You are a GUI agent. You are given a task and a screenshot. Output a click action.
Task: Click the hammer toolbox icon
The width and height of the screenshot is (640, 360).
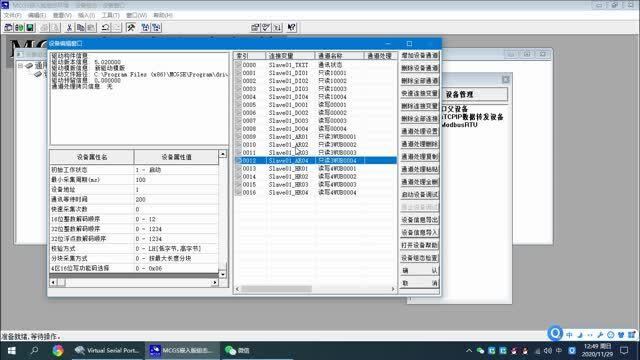pos(131,27)
